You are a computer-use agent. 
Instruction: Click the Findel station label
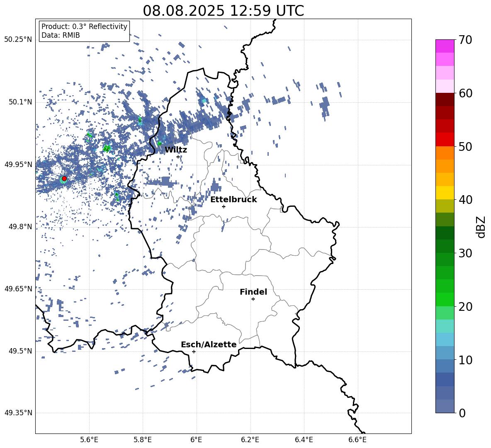pos(253,292)
